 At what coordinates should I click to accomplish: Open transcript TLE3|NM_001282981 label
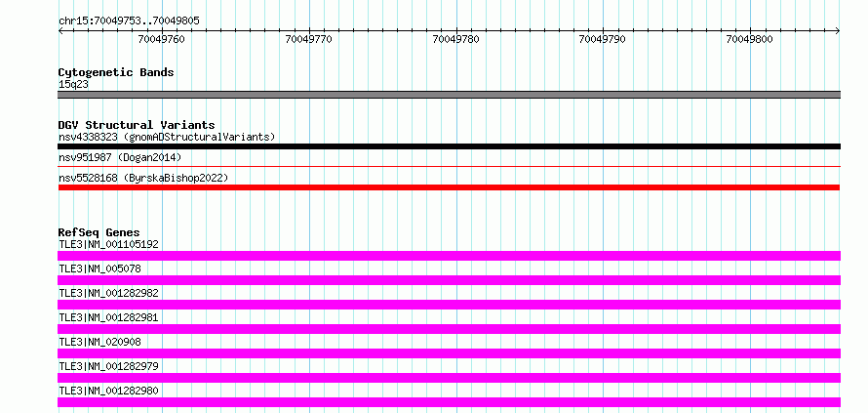point(108,317)
